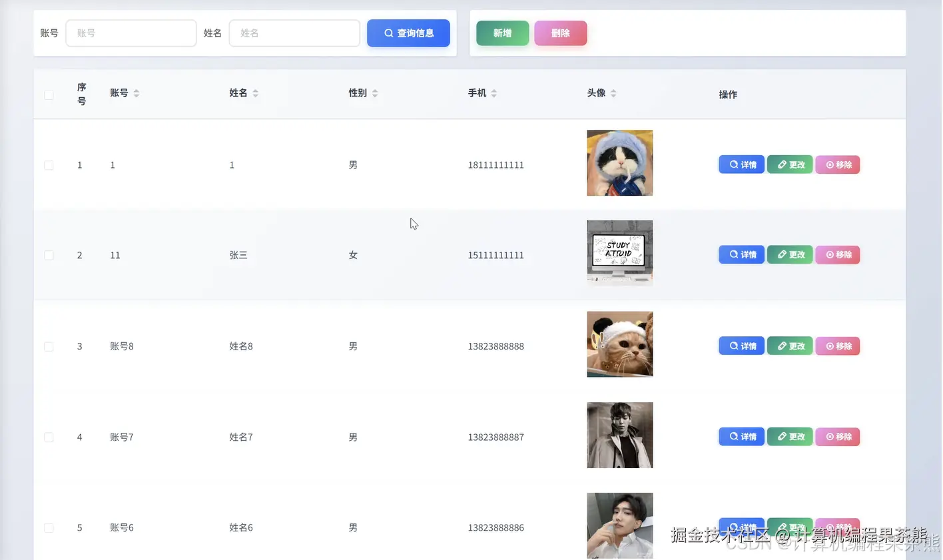Check the checkbox on 姓名8's row
The image size is (943, 560).
[x=49, y=346]
